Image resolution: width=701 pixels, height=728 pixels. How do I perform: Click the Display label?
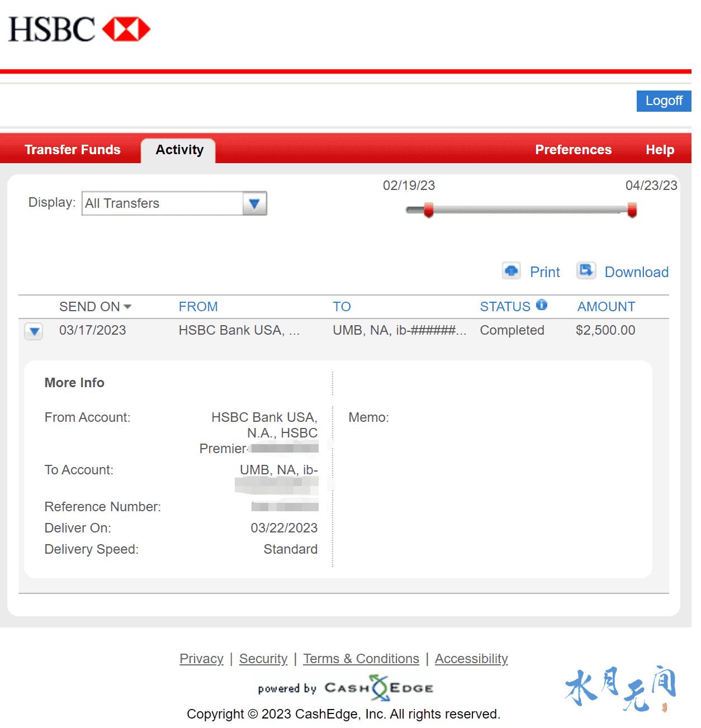coord(52,202)
